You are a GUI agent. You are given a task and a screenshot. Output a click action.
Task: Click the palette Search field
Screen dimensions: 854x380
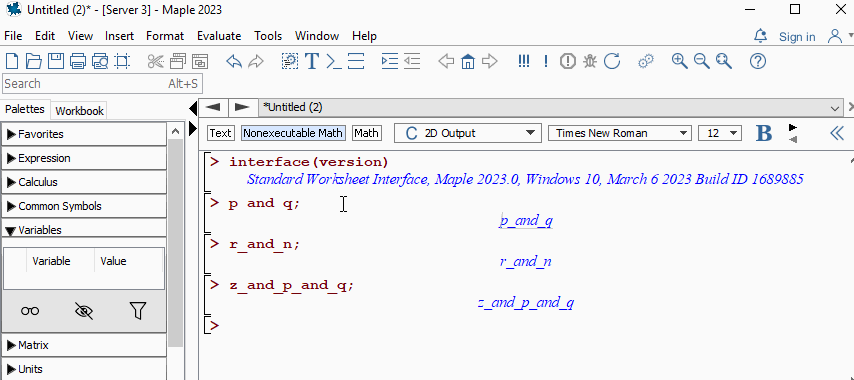point(101,84)
